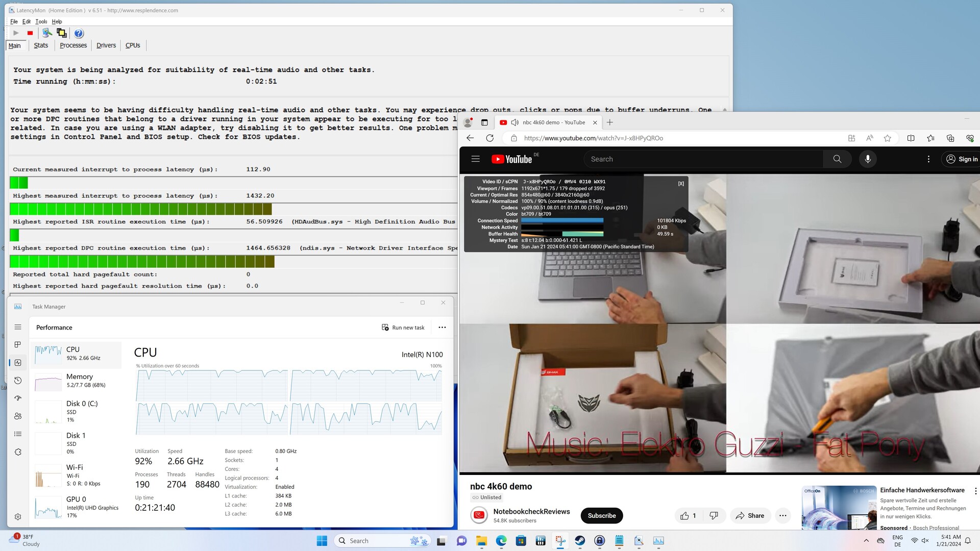
Task: Click the Share button under the video
Action: [x=750, y=516]
